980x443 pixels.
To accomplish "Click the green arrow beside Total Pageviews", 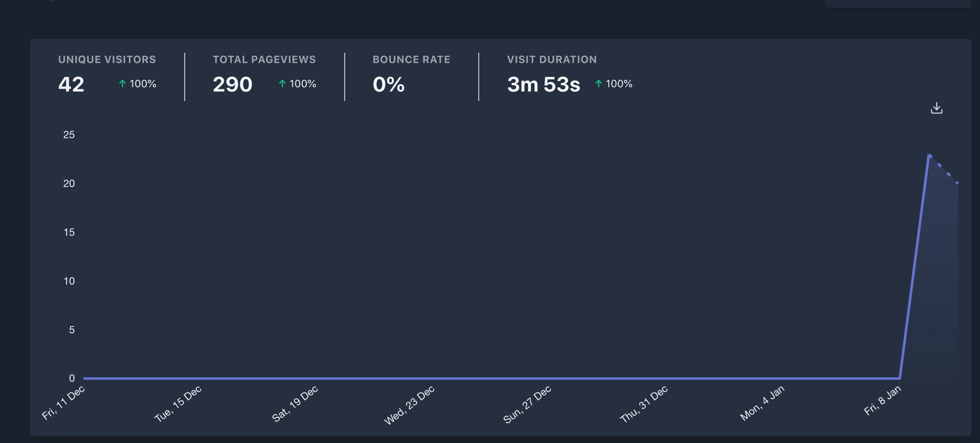I will tap(282, 84).
